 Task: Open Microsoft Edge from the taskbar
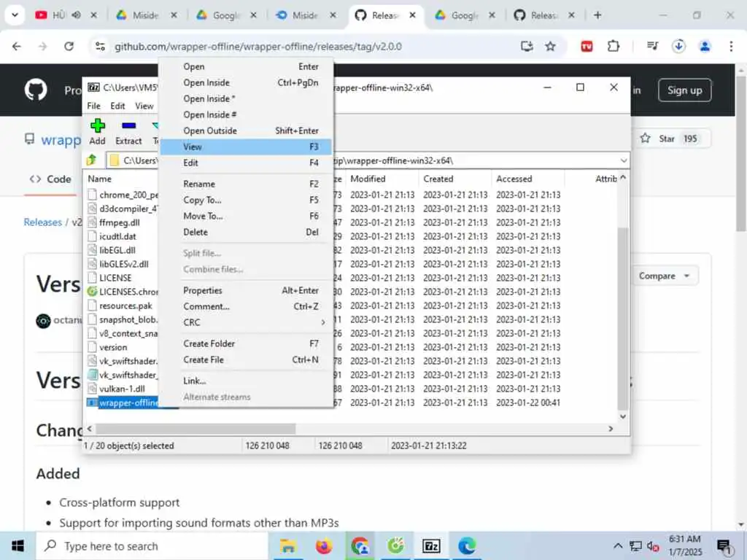(x=467, y=545)
